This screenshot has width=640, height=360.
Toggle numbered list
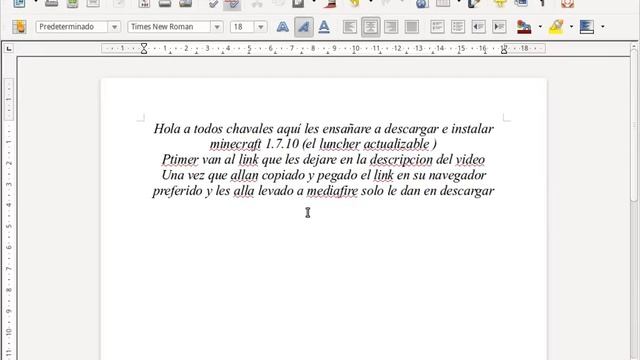(437, 27)
